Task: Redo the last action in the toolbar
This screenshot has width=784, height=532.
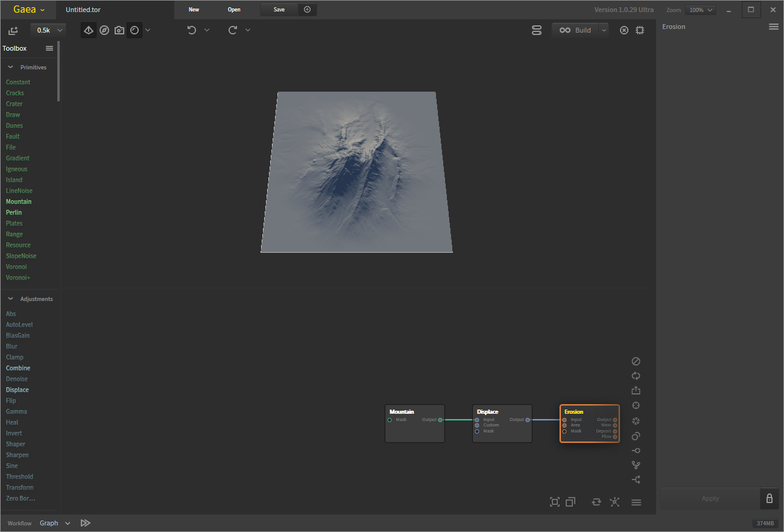Action: (232, 30)
